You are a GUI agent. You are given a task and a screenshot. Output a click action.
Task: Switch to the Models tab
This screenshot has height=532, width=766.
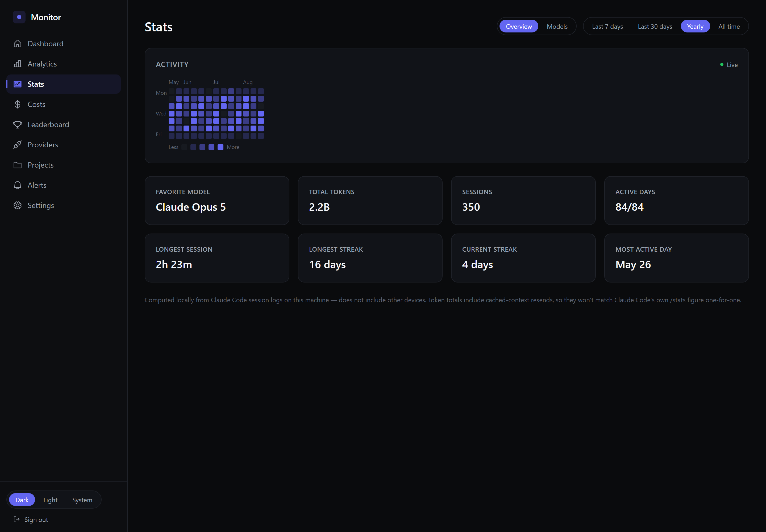(x=557, y=26)
